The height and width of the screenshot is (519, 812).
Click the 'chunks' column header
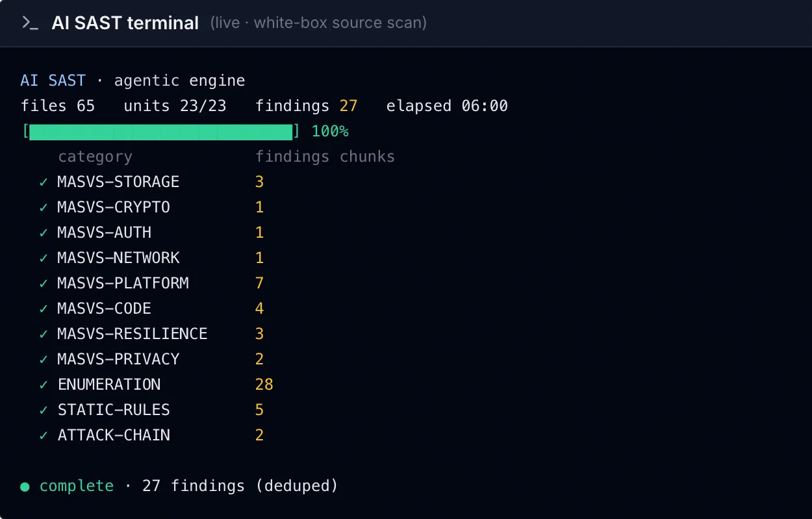(x=368, y=157)
